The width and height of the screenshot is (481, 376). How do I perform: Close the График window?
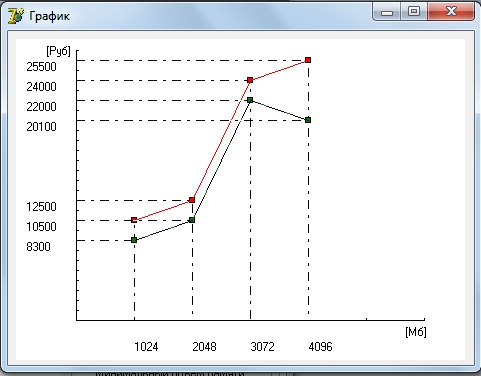click(451, 12)
